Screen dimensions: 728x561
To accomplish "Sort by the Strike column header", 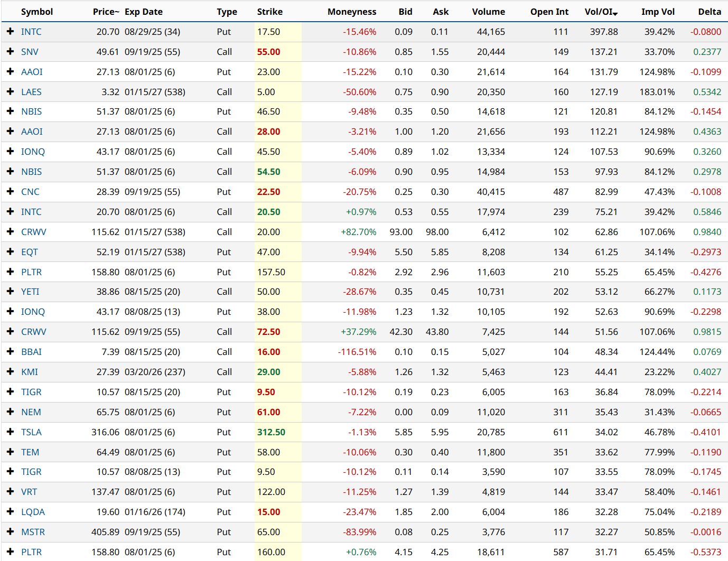I will click(x=270, y=12).
